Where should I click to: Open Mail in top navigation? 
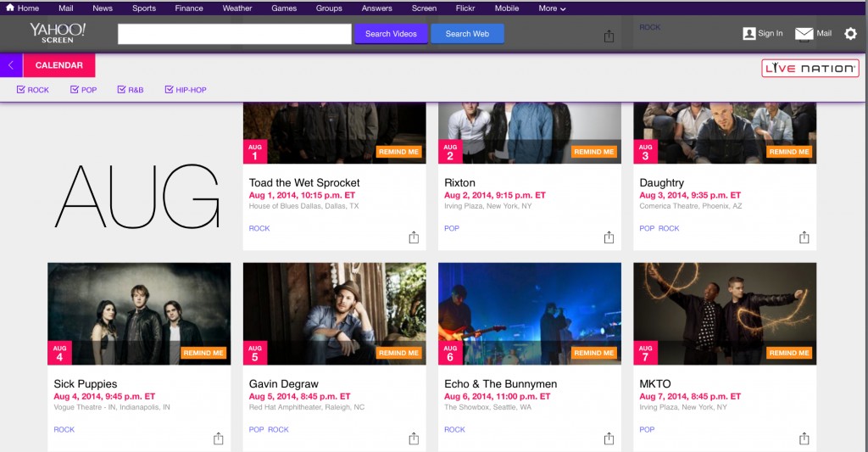click(x=66, y=8)
